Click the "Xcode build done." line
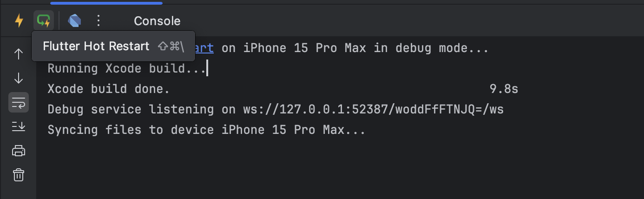The height and width of the screenshot is (199, 644). [109, 89]
